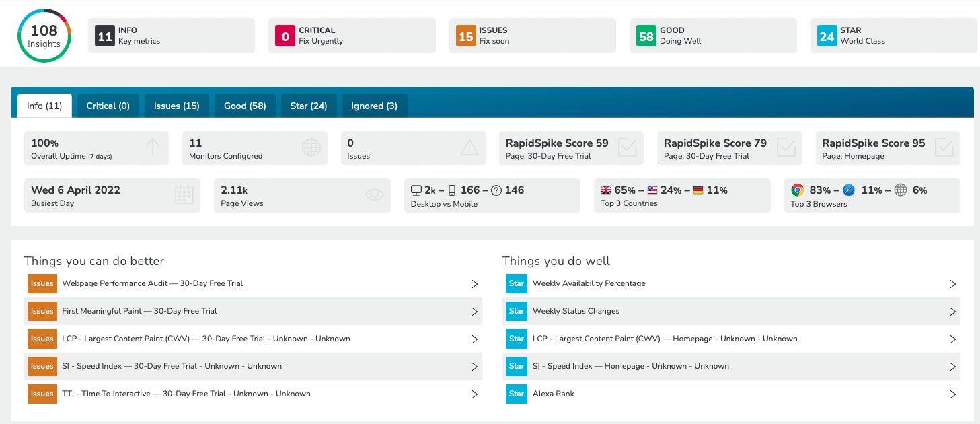980x424 pixels.
Task: Open the STAR World Class card
Action: click(894, 36)
